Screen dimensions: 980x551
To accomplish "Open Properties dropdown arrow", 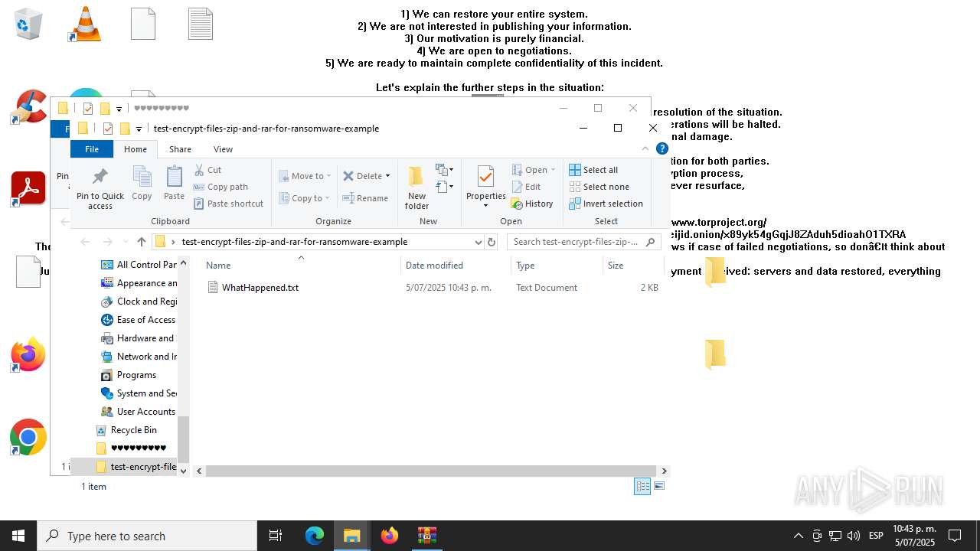I will (486, 205).
